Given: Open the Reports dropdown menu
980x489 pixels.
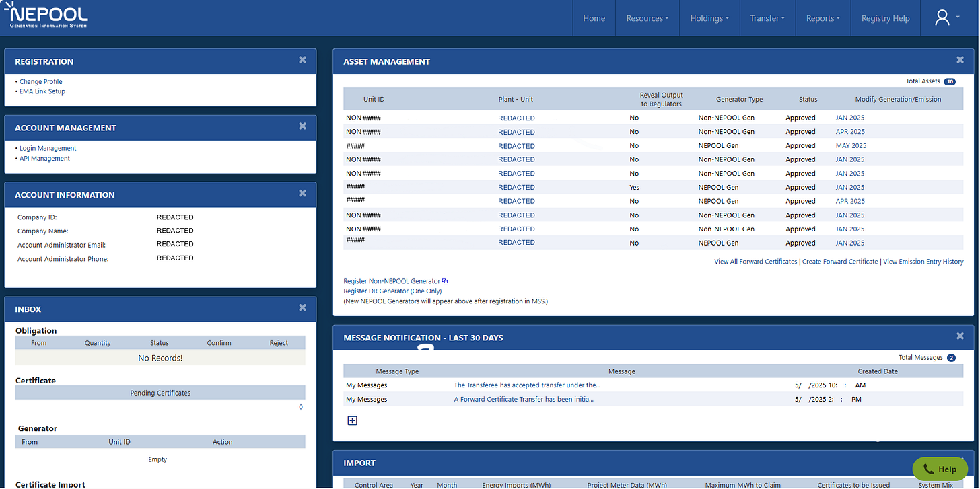Looking at the screenshot, I should coord(823,18).
